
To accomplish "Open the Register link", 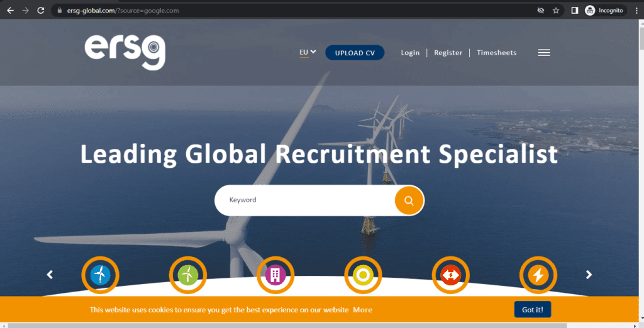I will 448,53.
